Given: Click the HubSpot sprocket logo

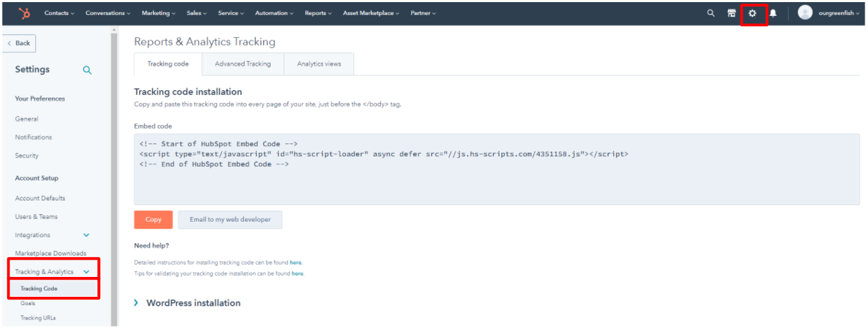Looking at the screenshot, I should (x=24, y=13).
